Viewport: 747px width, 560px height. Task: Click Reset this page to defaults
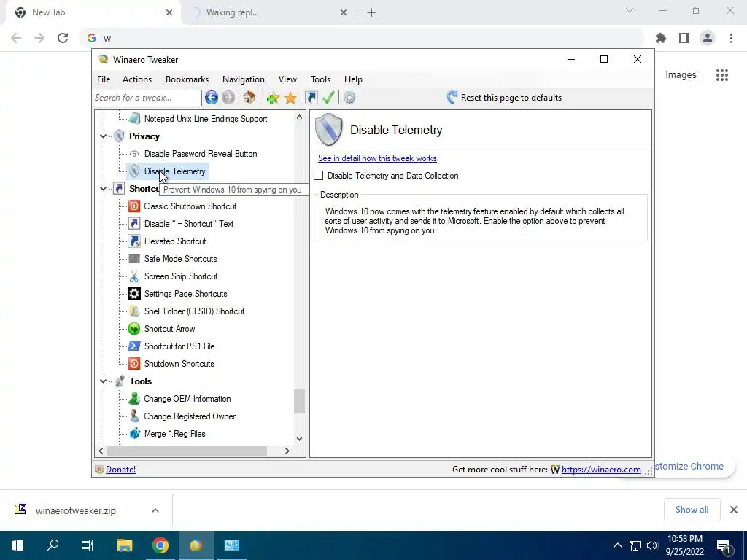tap(505, 98)
